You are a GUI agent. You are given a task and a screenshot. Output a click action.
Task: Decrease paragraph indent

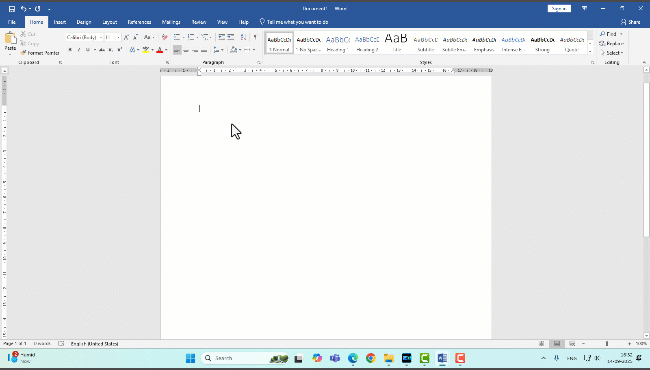221,37
